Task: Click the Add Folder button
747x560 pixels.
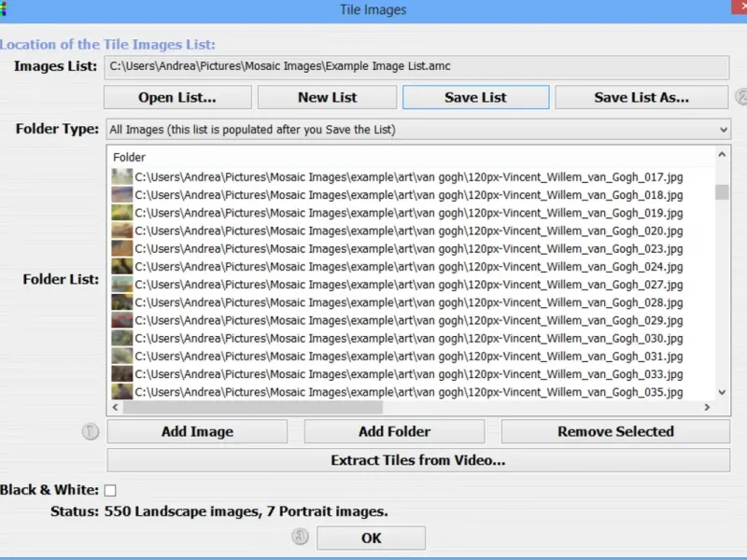Action: coord(394,431)
